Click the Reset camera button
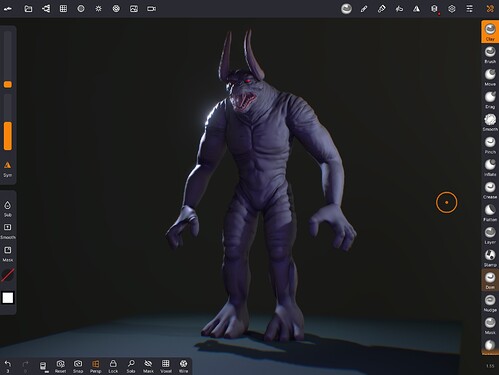This screenshot has height=375, width=499. 60,366
